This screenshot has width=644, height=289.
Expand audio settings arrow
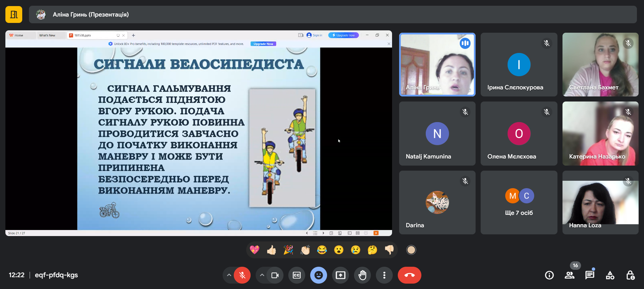229,275
